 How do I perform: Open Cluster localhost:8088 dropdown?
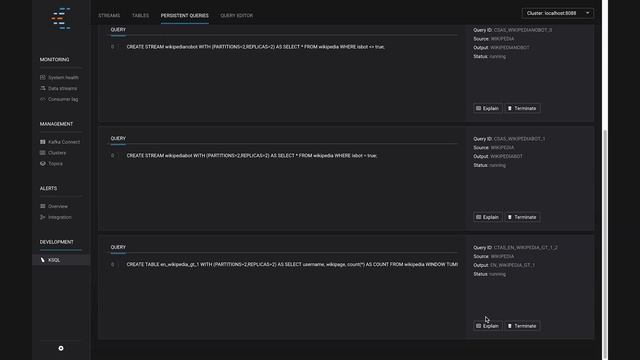[558, 13]
